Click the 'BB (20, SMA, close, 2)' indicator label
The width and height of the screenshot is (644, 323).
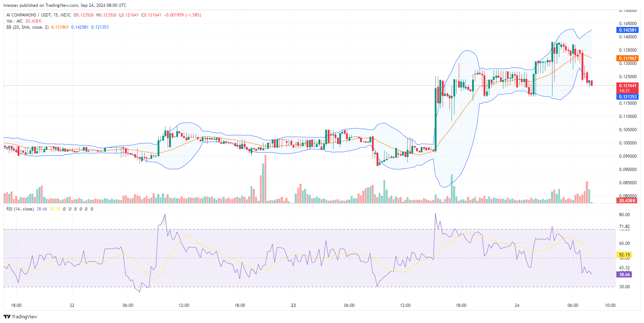(27, 27)
